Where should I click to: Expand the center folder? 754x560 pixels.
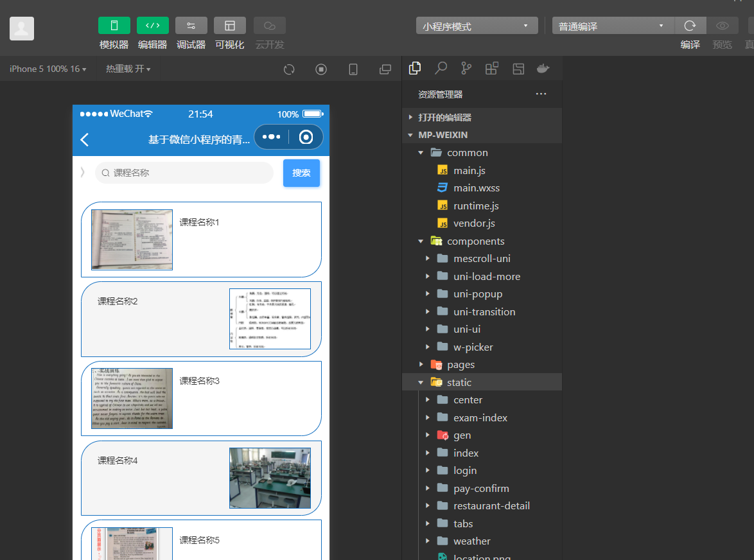pyautogui.click(x=482, y=400)
